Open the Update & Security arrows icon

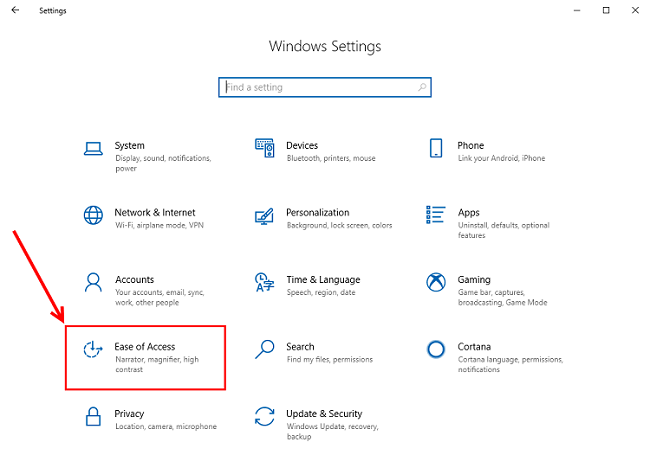point(265,415)
